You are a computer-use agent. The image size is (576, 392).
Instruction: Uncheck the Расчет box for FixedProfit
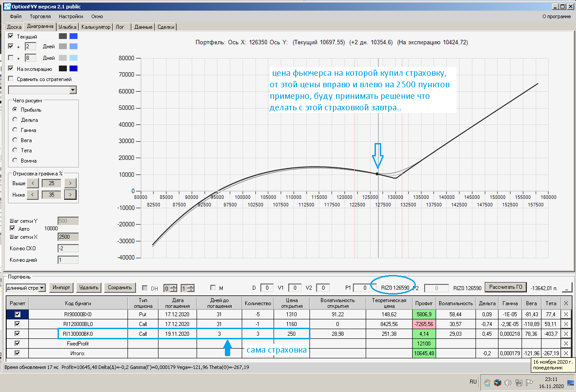pos(18,343)
